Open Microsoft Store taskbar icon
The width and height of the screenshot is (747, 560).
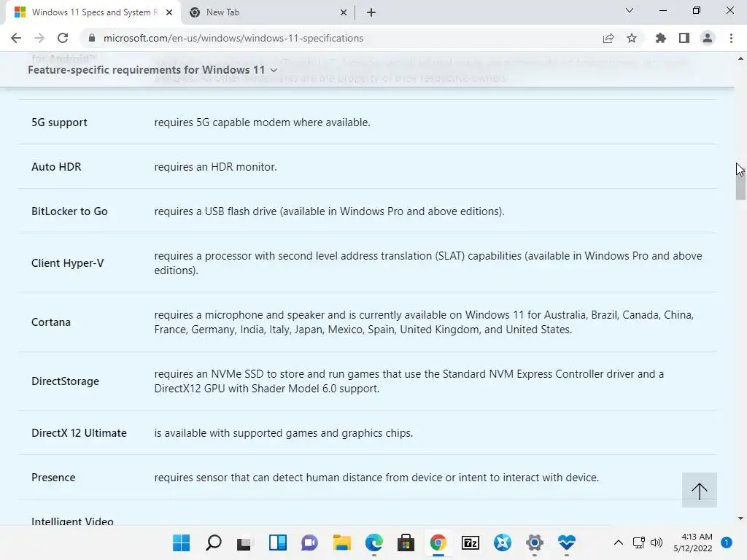[406, 542]
